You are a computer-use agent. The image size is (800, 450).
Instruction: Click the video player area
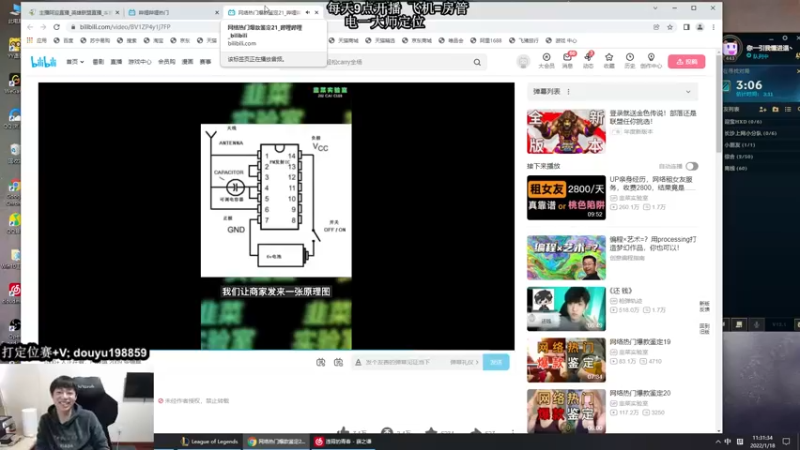276,216
